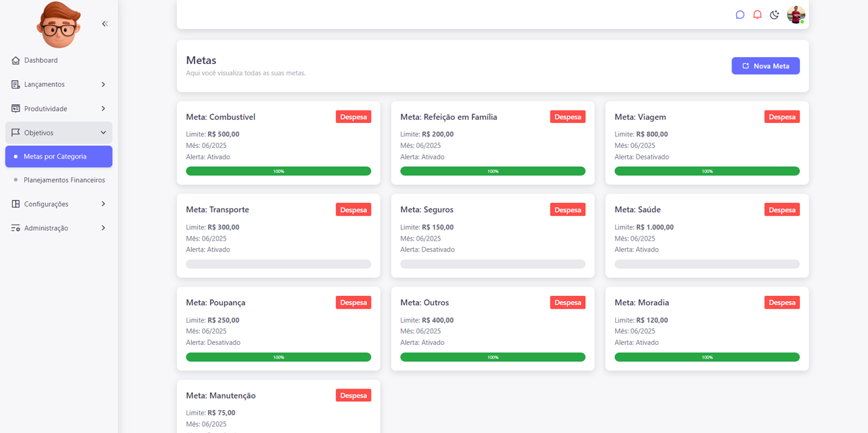Collapse the Objetivos menu chevron
The height and width of the screenshot is (433, 868).
coord(103,133)
